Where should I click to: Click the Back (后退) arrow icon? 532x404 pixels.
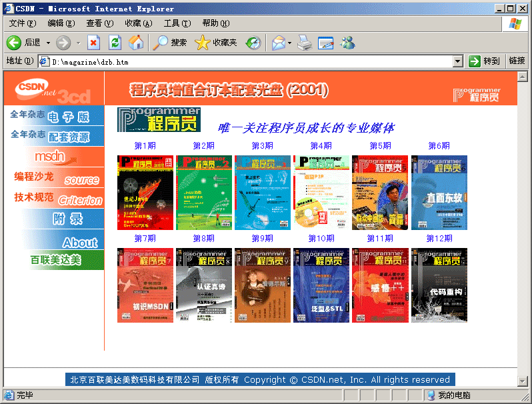point(14,43)
